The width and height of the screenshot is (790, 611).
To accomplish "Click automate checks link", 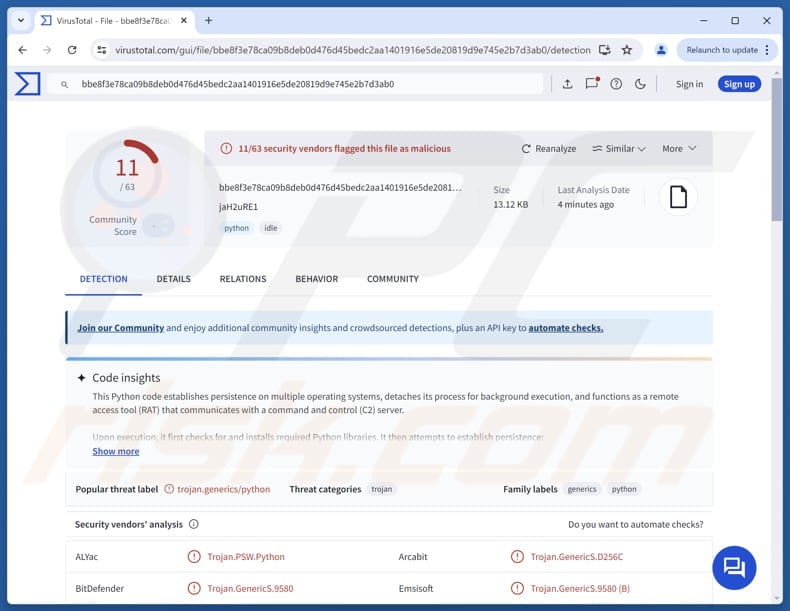I will pyautogui.click(x=566, y=328).
